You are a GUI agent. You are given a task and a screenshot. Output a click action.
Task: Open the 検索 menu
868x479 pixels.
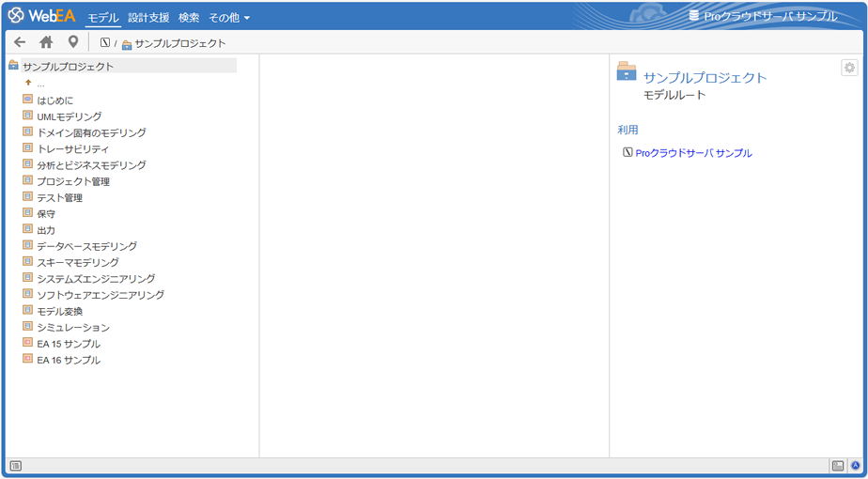189,17
